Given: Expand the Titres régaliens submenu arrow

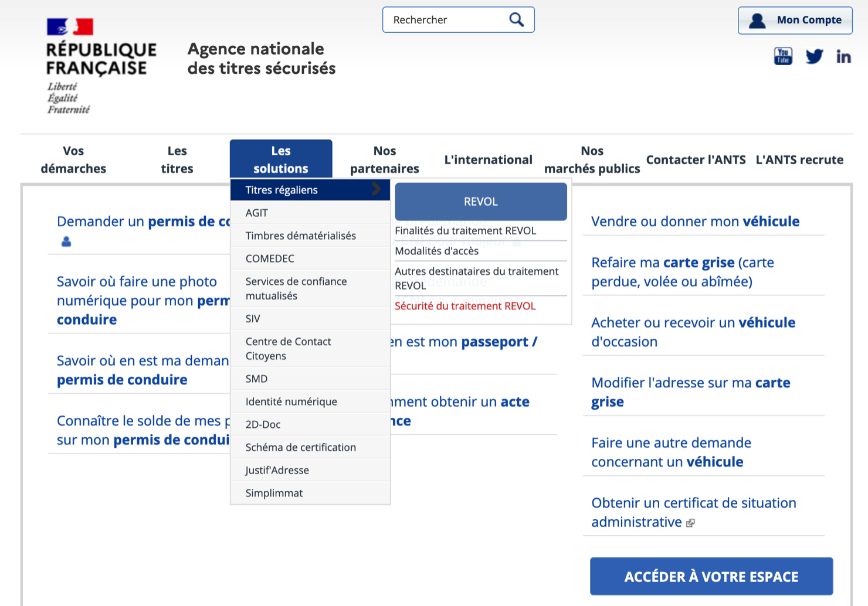Looking at the screenshot, I should pos(377,189).
